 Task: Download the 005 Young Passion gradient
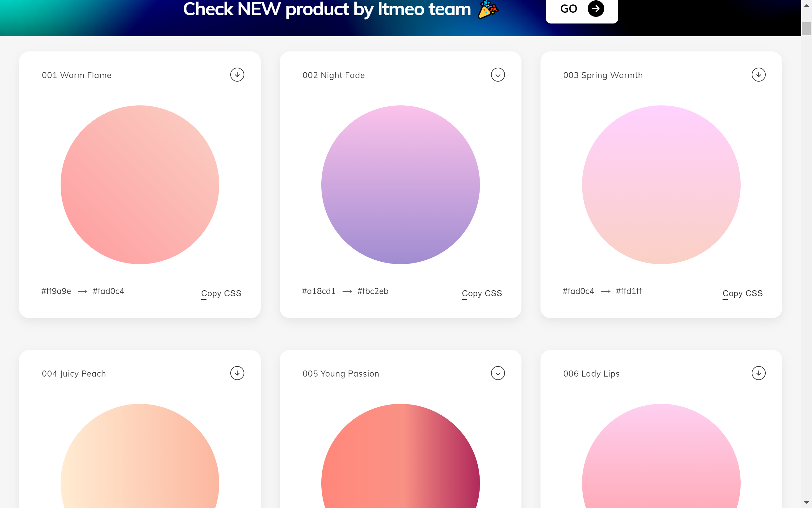[x=498, y=373]
